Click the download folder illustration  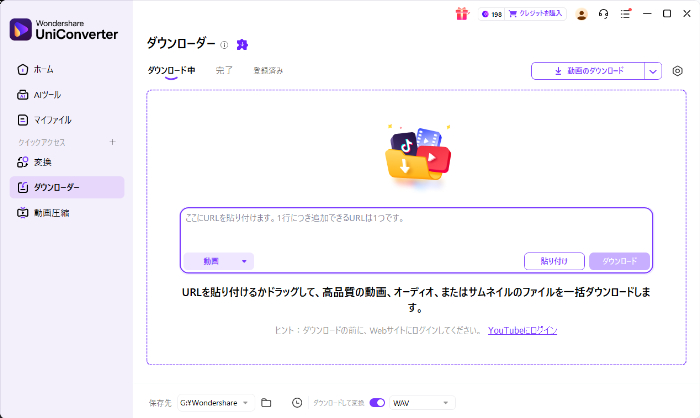418,155
